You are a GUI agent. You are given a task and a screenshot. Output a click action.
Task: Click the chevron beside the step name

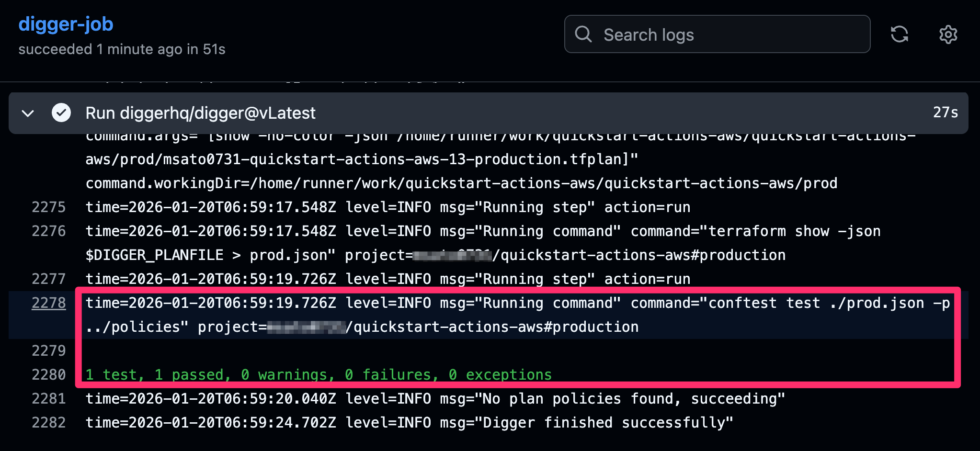27,113
